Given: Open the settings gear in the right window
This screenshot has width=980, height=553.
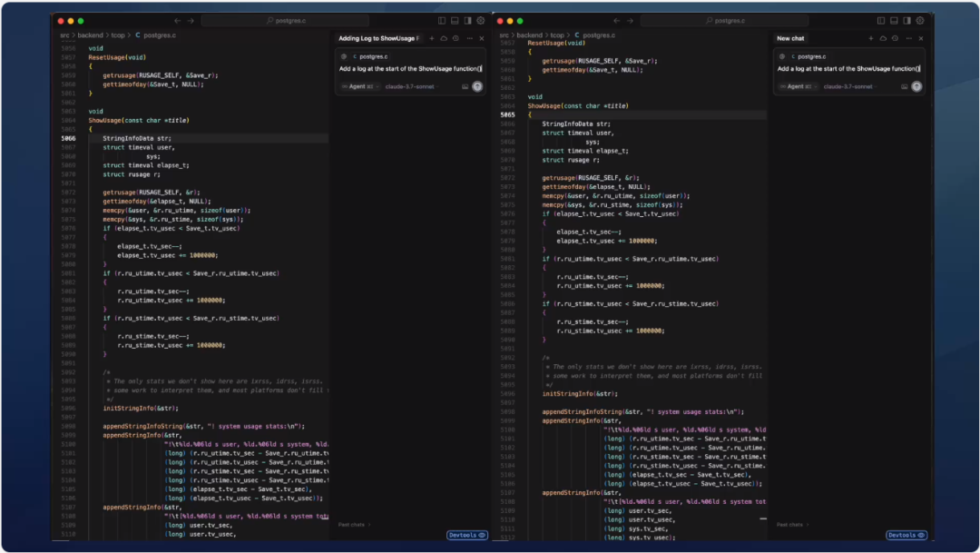Looking at the screenshot, I should click(919, 20).
